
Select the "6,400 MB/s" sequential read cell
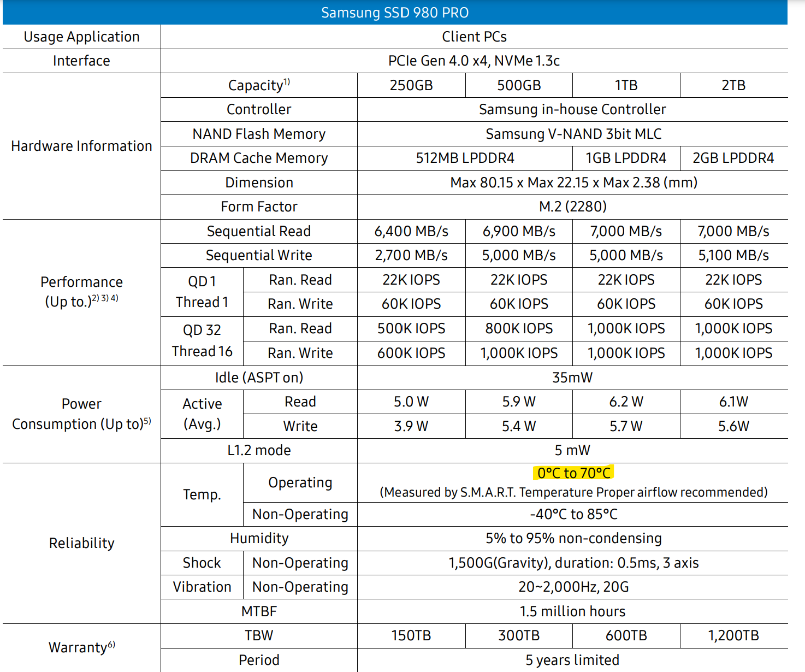pyautogui.click(x=411, y=231)
